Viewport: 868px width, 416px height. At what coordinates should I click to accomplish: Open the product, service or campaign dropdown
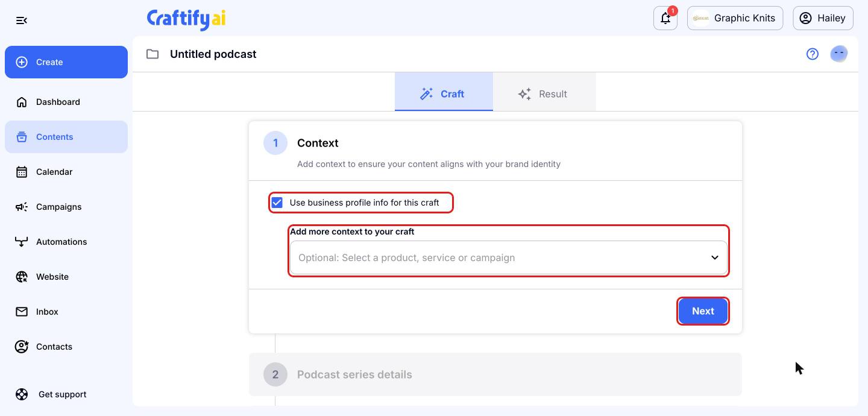click(509, 257)
